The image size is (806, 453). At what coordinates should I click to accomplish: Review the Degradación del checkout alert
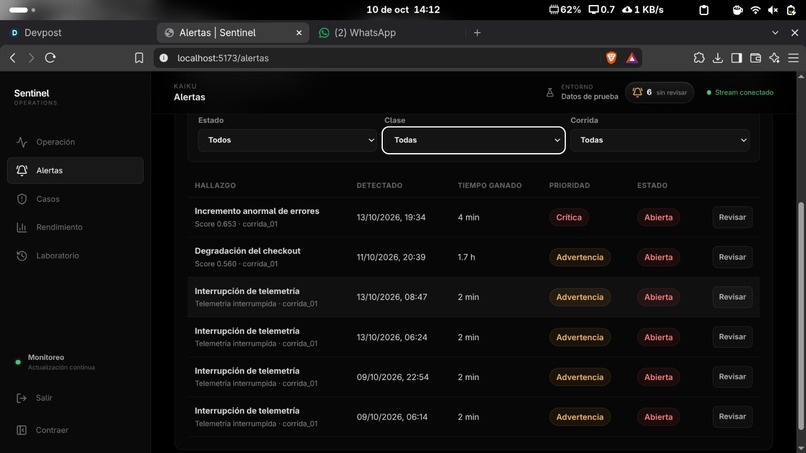coord(732,257)
